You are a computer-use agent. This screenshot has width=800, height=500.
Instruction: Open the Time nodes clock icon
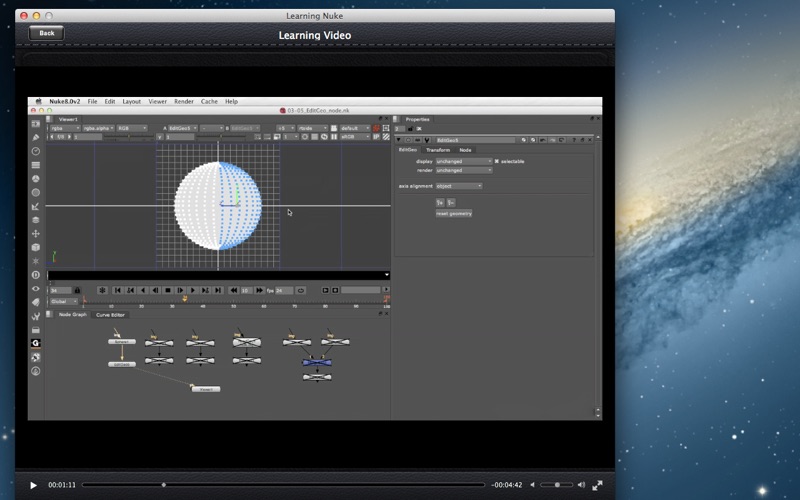(x=36, y=151)
